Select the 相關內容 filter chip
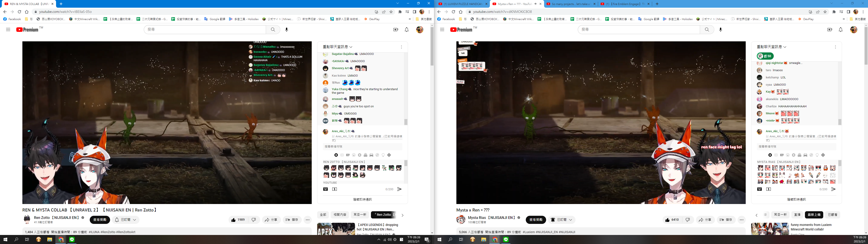The height and width of the screenshot is (244, 868). [x=340, y=215]
